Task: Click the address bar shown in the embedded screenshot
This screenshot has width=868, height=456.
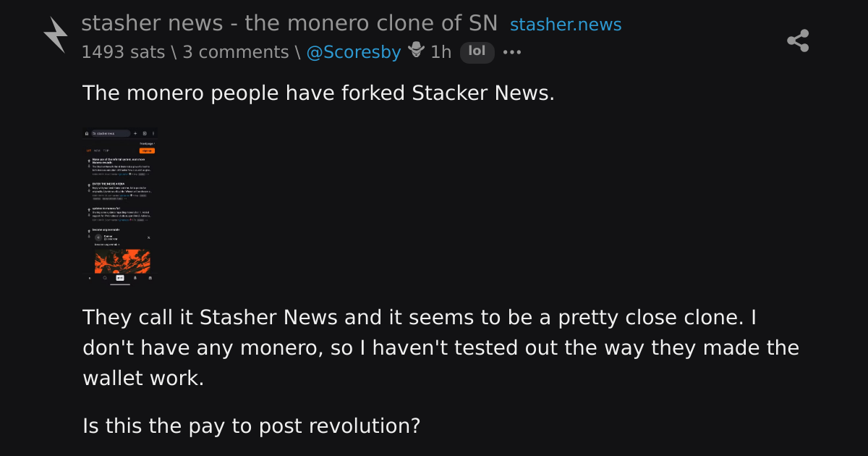Action: point(111,133)
